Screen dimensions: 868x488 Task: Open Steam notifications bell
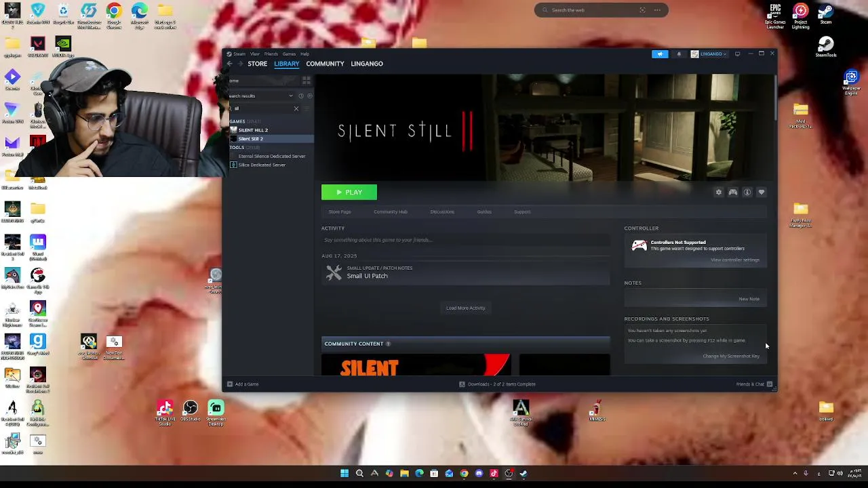[679, 54]
